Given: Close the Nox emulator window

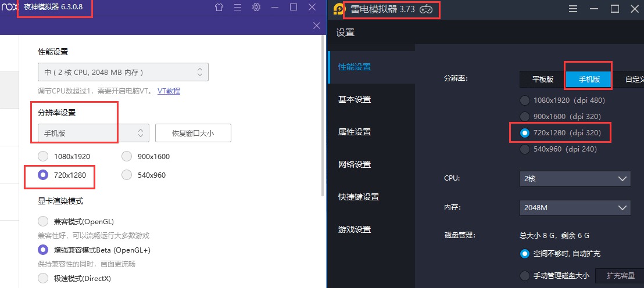Looking at the screenshot, I should 312,7.
